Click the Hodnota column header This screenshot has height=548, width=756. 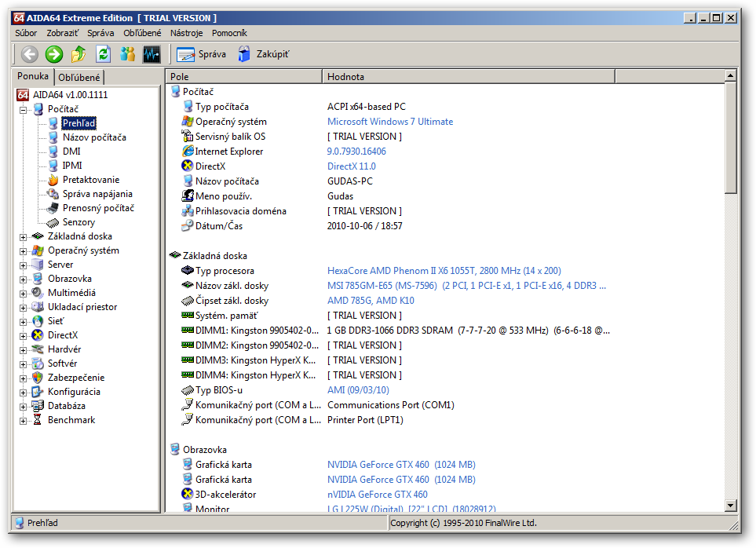coord(469,77)
